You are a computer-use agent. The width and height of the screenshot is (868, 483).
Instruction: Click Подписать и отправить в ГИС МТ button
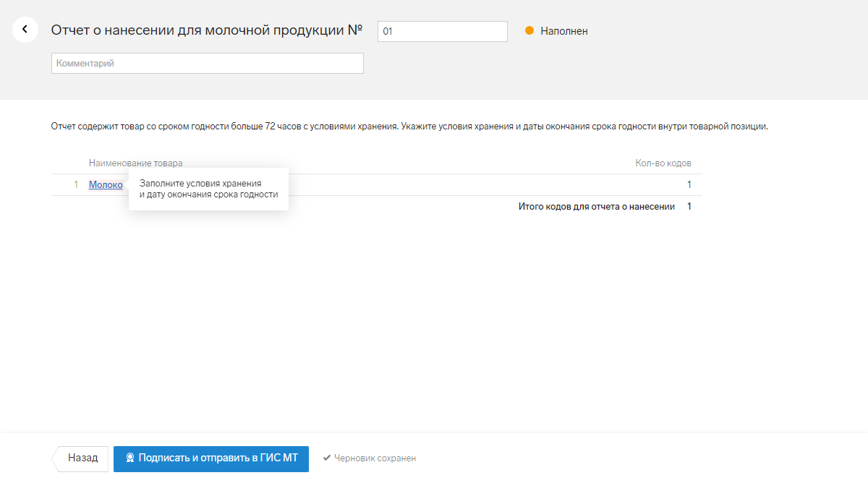tap(211, 458)
